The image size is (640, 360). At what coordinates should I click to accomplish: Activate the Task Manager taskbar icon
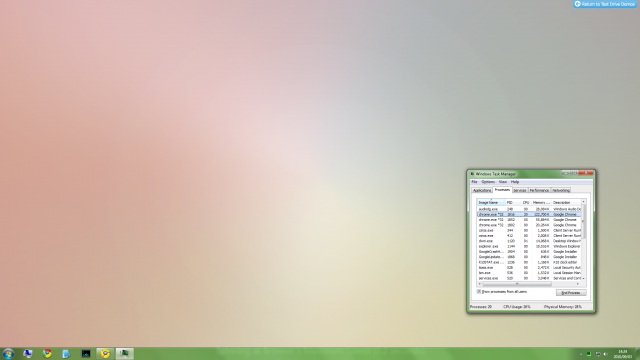tap(124, 353)
